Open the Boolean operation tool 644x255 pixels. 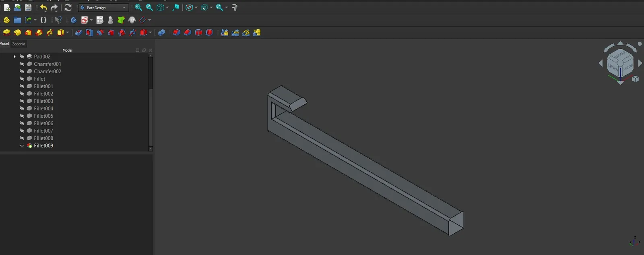[161, 33]
